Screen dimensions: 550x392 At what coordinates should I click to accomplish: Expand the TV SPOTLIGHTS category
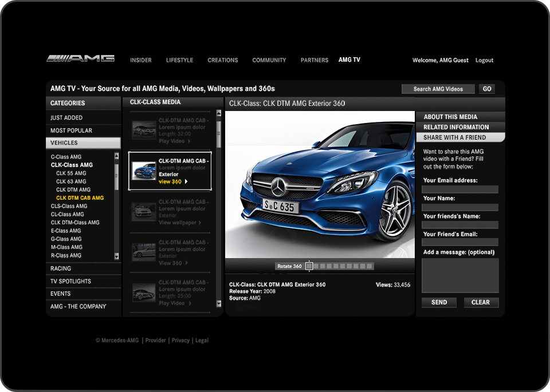(83, 282)
